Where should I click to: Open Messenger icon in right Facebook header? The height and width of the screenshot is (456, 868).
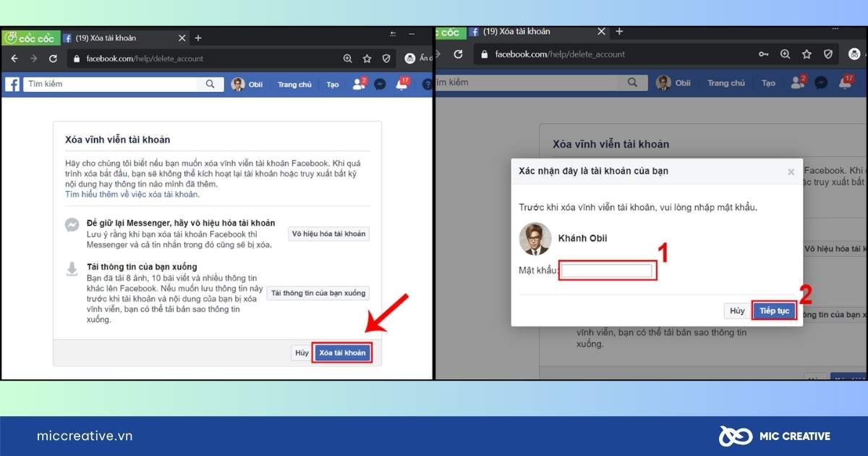point(821,83)
